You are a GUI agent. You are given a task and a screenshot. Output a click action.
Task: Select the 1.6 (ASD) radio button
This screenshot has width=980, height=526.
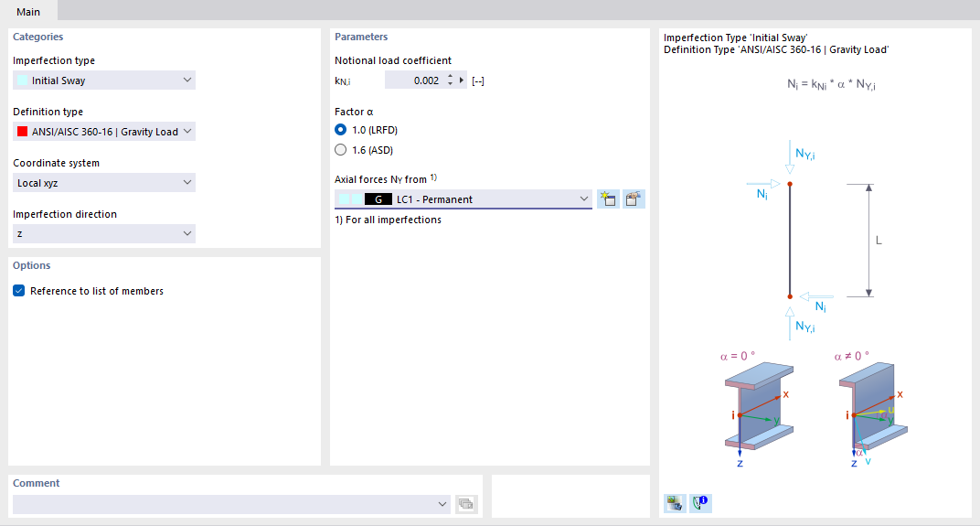click(x=341, y=149)
